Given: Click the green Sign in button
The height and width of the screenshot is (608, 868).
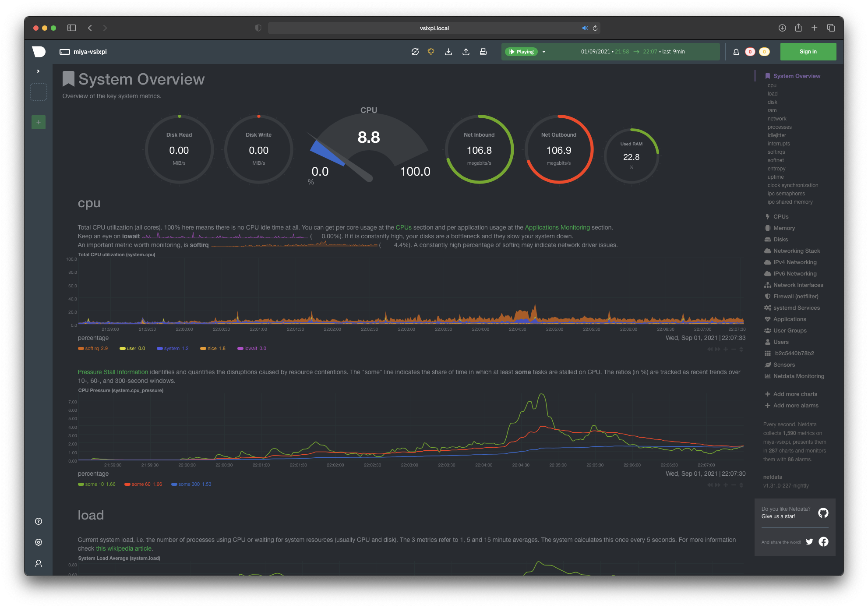Looking at the screenshot, I should [x=808, y=52].
